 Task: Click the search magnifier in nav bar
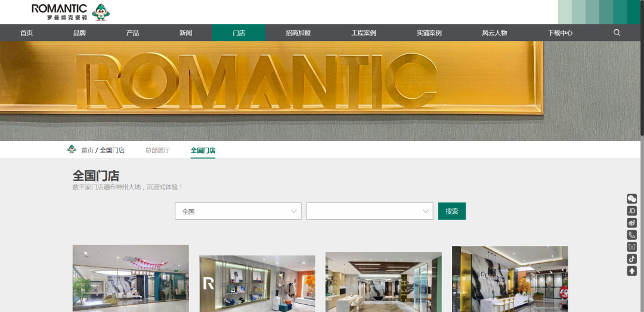click(x=617, y=33)
